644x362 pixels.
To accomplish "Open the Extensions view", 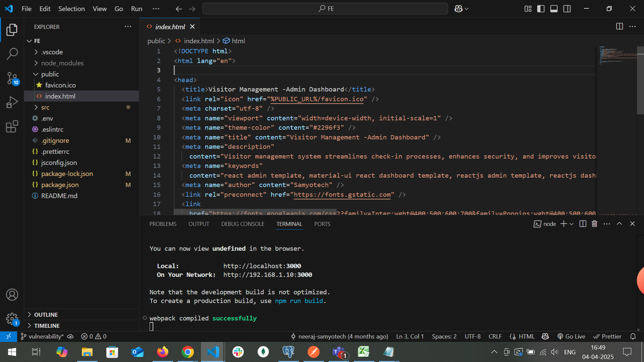I will click(12, 127).
